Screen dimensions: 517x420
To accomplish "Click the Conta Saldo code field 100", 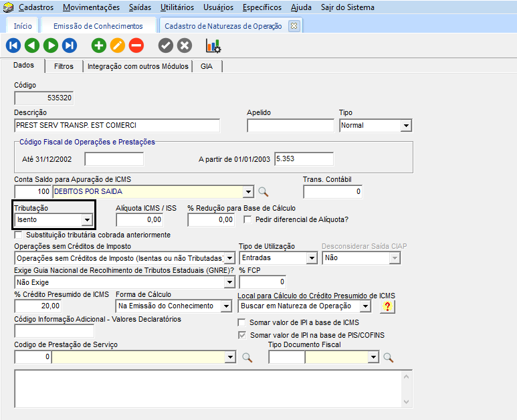I will (x=33, y=191).
